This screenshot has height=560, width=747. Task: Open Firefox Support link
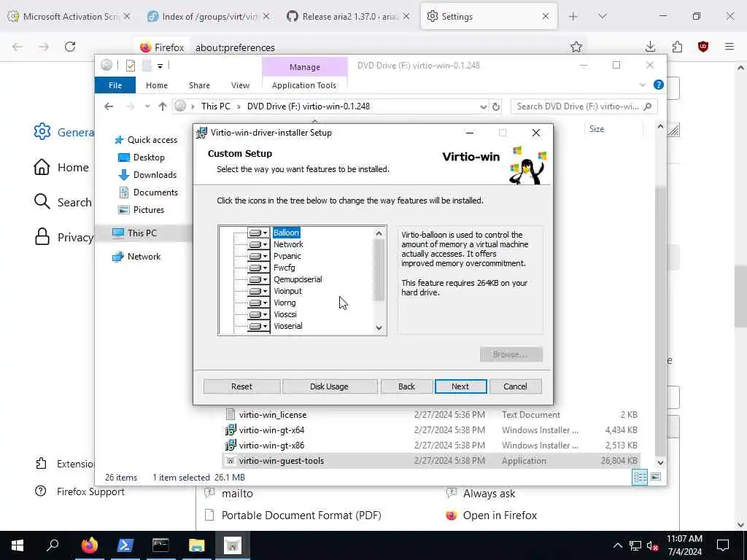pyautogui.click(x=80, y=492)
